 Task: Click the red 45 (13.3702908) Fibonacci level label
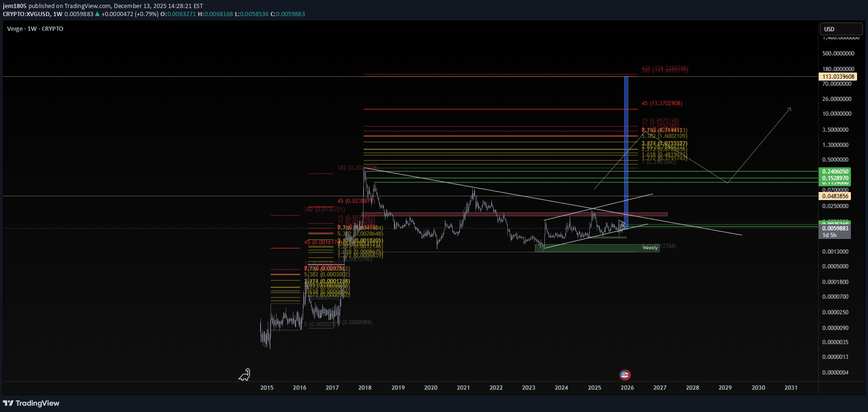click(662, 103)
